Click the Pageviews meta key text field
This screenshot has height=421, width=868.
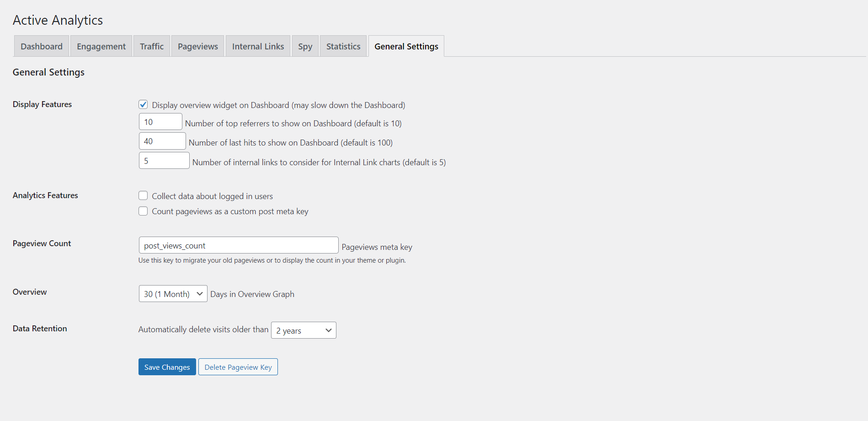238,245
